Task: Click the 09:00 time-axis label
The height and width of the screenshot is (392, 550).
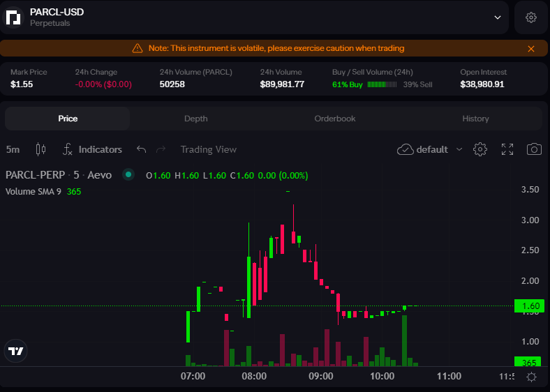Action: pyautogui.click(x=321, y=376)
